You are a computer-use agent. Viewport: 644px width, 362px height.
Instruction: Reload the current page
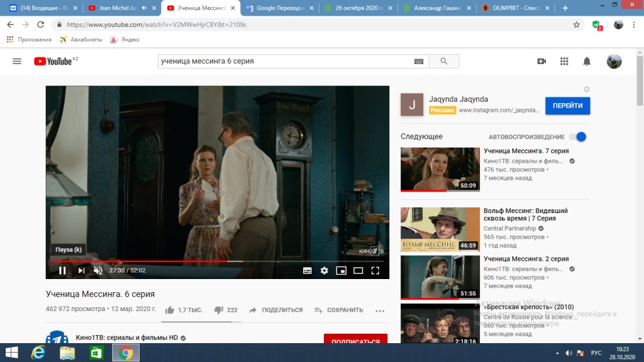coord(40,25)
